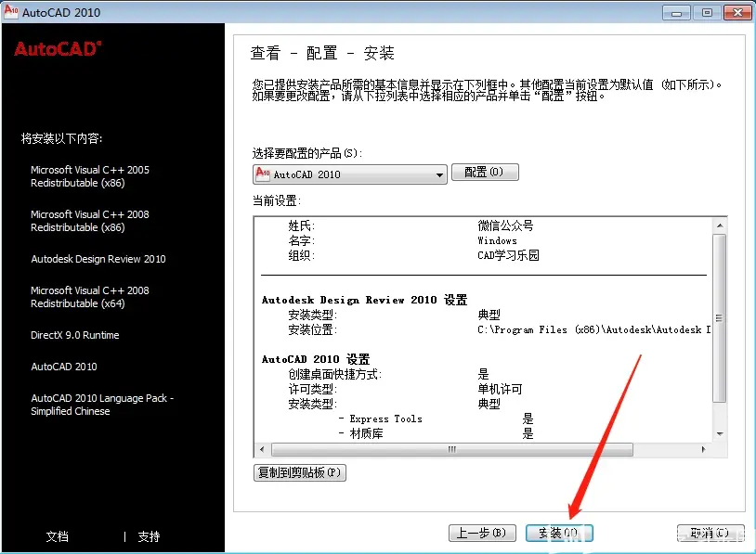756x554 pixels.
Task: Click the 微信公众号 value in settings
Action: [505, 225]
